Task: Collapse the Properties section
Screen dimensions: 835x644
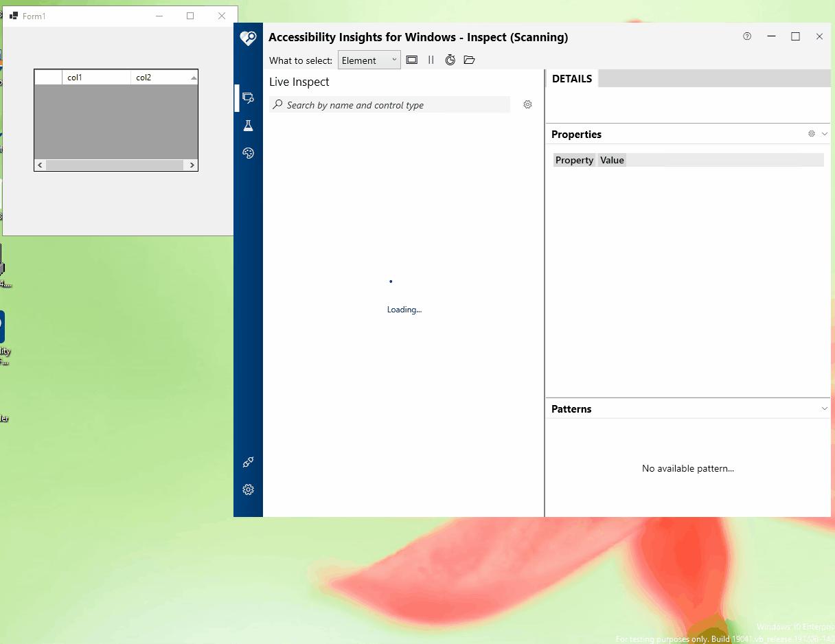Action: 824,133
